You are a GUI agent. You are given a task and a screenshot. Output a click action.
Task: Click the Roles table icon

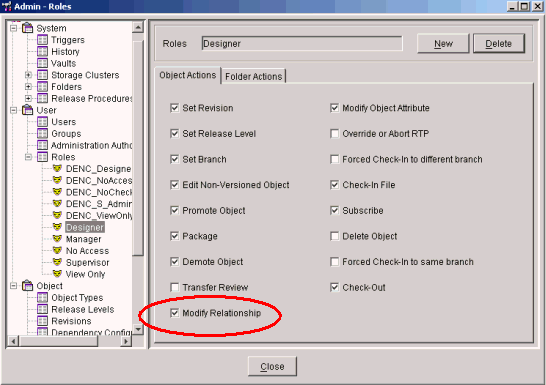[42, 157]
